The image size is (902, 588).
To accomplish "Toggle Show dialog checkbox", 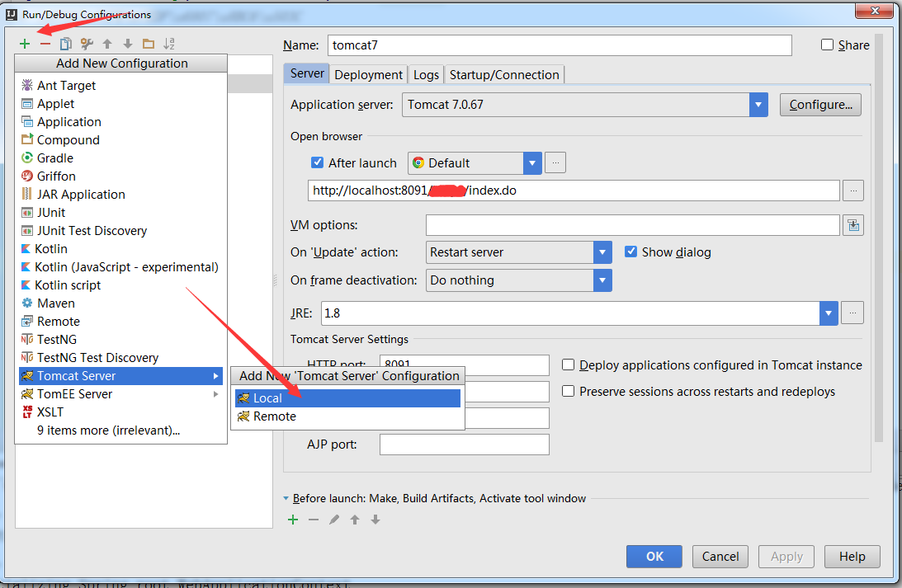I will pyautogui.click(x=631, y=252).
